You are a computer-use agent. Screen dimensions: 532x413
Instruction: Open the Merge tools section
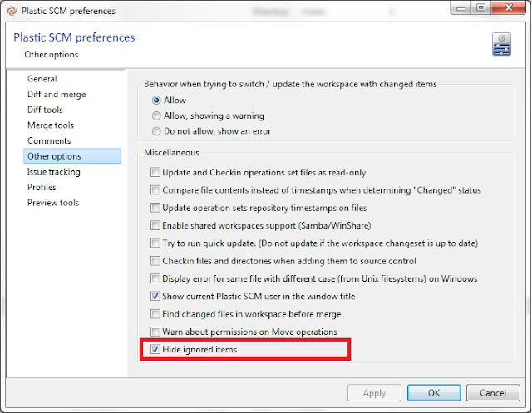point(51,125)
